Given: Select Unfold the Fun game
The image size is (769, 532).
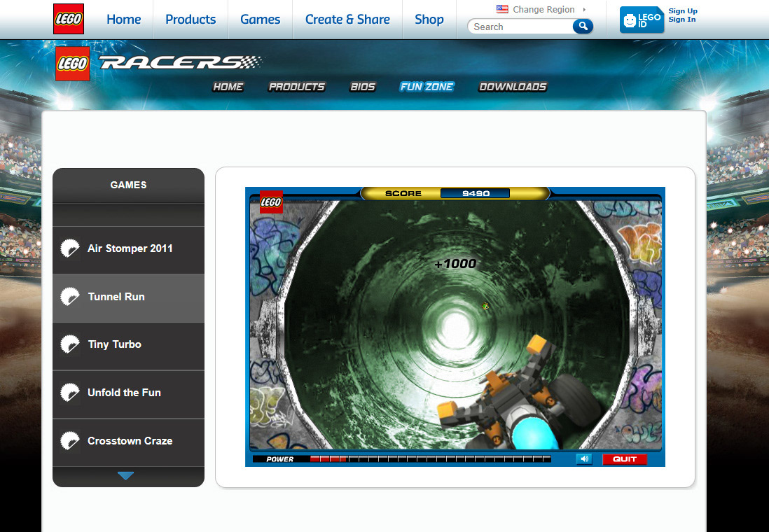Looking at the screenshot, I should pos(128,393).
